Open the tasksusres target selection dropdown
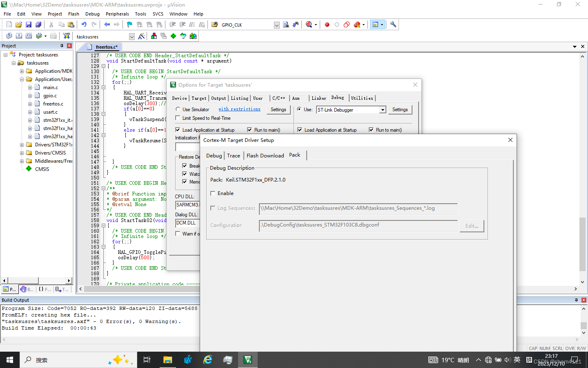Viewport: 588px width, 368px height. tap(131, 36)
